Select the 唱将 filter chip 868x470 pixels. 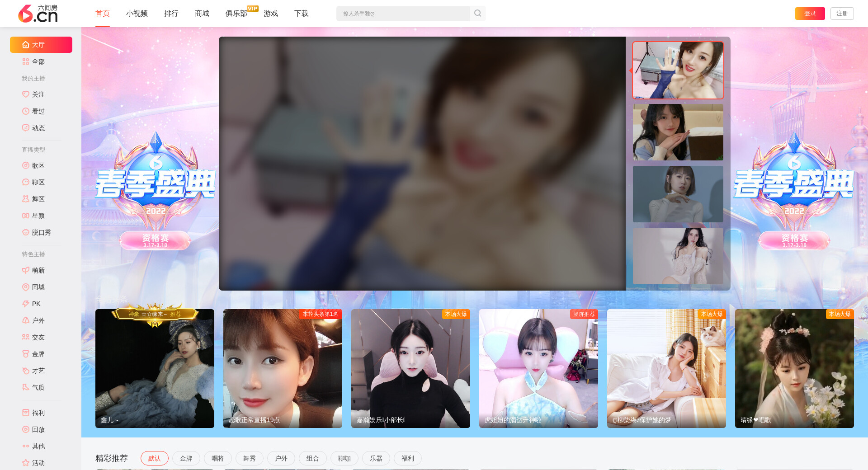pyautogui.click(x=218, y=458)
